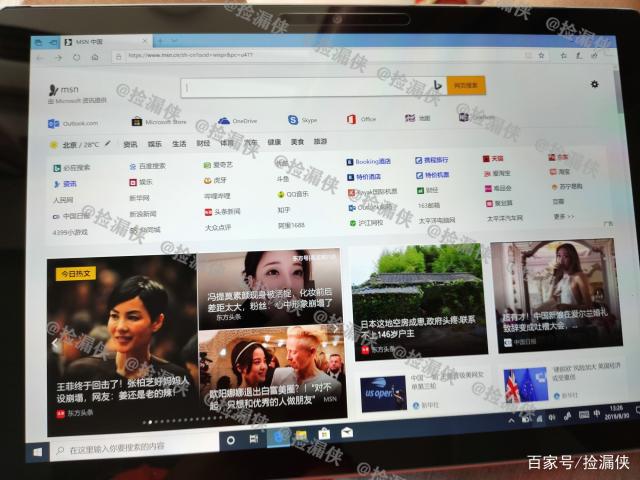The height and width of the screenshot is (480, 640).
Task: Open the 苏宁易购 site link
Action: click(x=567, y=187)
